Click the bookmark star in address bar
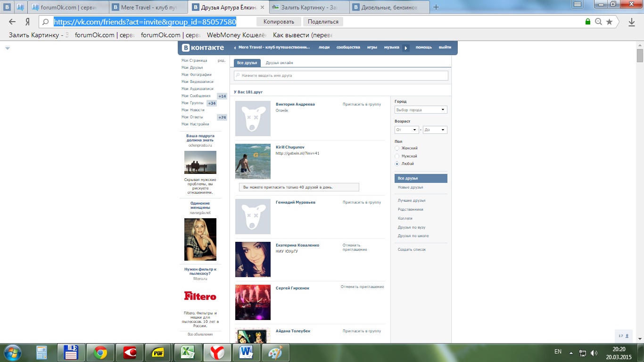 point(609,22)
